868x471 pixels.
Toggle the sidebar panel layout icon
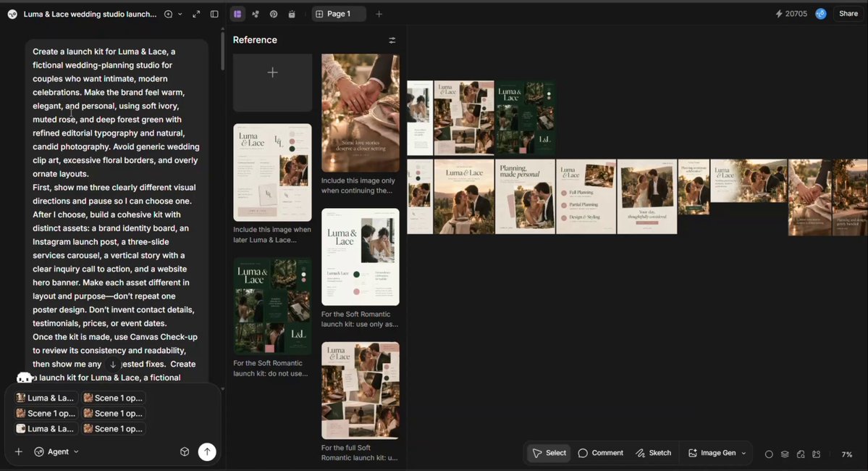coord(214,14)
